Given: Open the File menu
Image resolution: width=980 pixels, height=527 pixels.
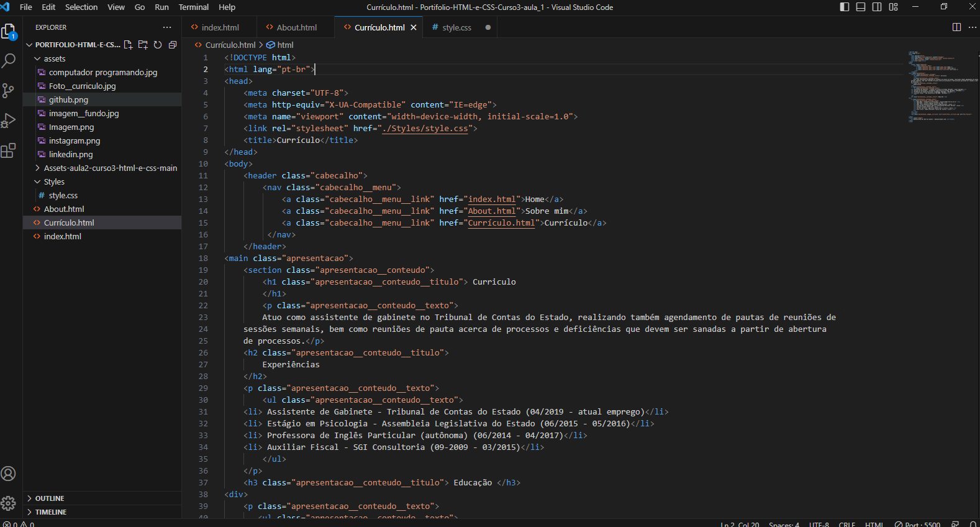Looking at the screenshot, I should (26, 7).
